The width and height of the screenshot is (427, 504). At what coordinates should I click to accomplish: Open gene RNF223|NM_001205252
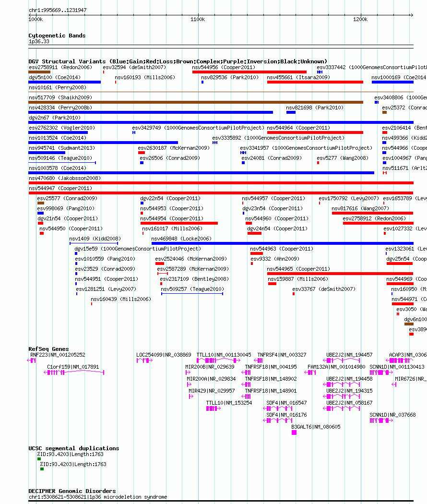pos(58,355)
